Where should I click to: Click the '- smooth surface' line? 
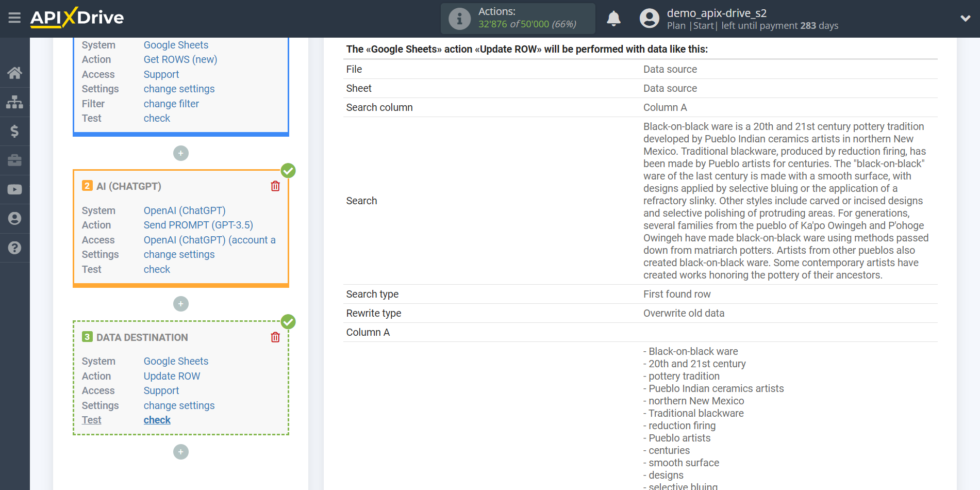681,463
